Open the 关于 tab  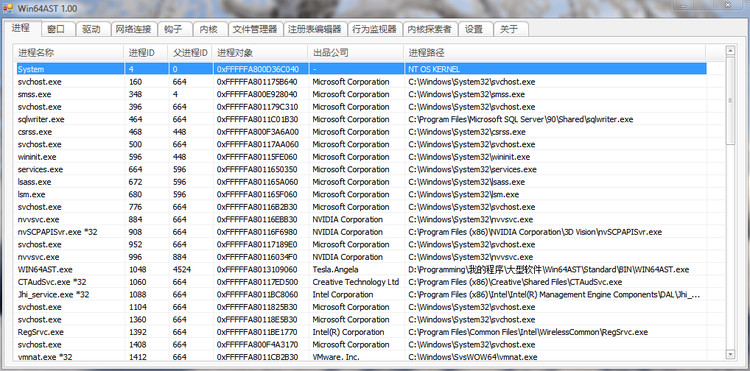511,29
